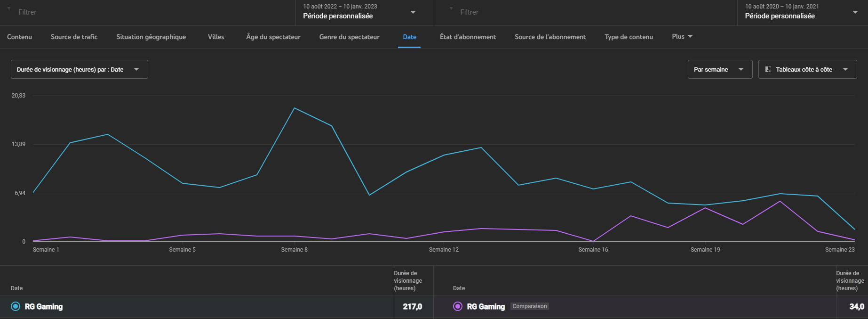This screenshot has width=868, height=319.
Task: Open the Tableaux côte à côte dropdown
Action: (807, 69)
